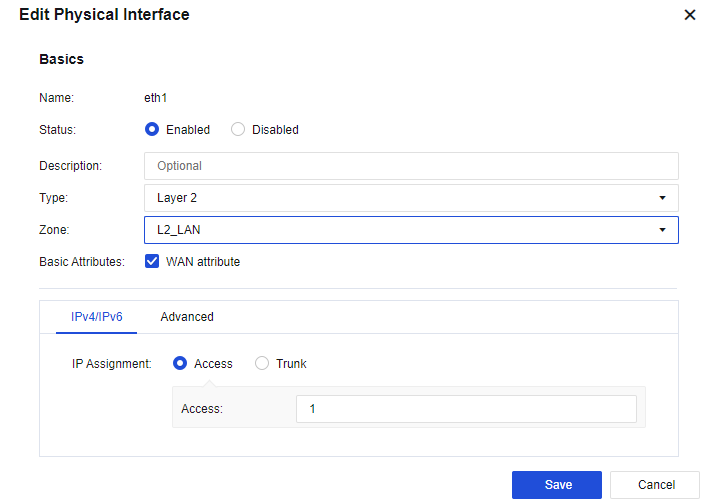Cancel editing the interface
Screen dimensions: 706x503
654,485
